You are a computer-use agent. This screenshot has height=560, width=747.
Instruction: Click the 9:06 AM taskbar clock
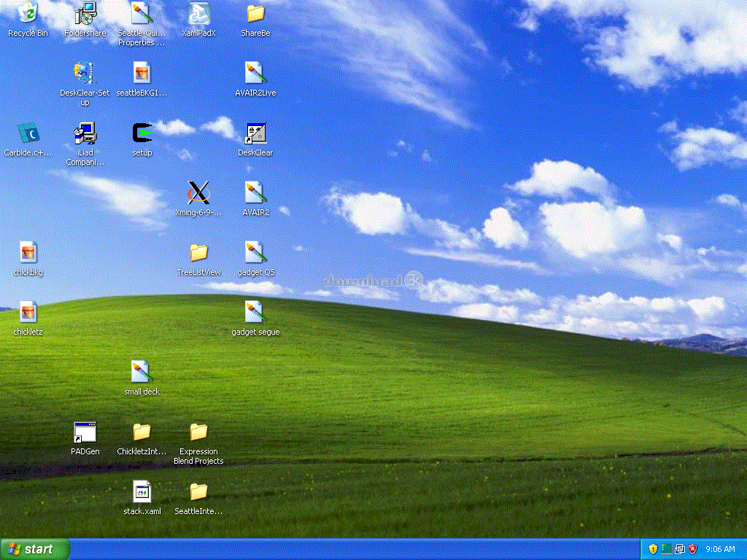click(720, 550)
